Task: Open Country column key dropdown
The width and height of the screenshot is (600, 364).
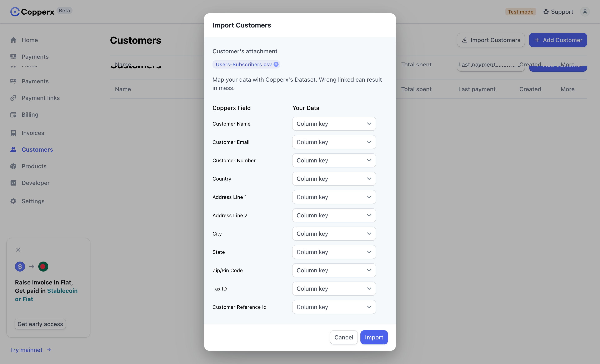Action: [334, 179]
